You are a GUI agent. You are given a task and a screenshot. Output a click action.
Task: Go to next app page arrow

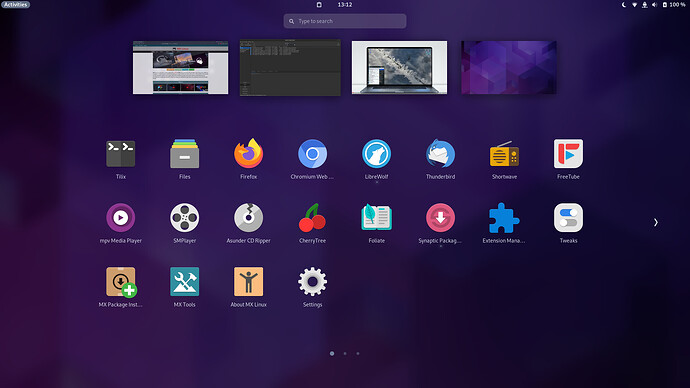click(x=656, y=223)
